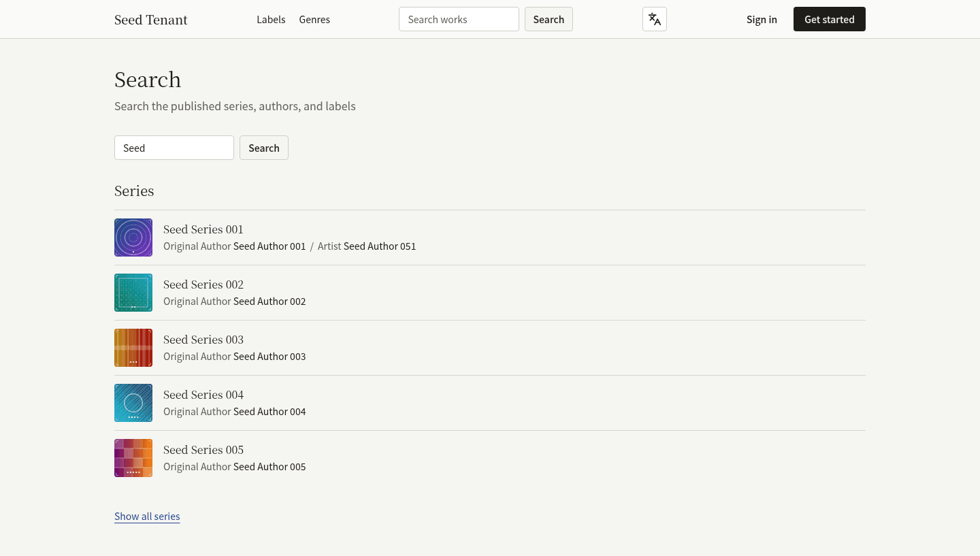
Task: Open Seed Series 004 cover thumbnail
Action: (133, 403)
